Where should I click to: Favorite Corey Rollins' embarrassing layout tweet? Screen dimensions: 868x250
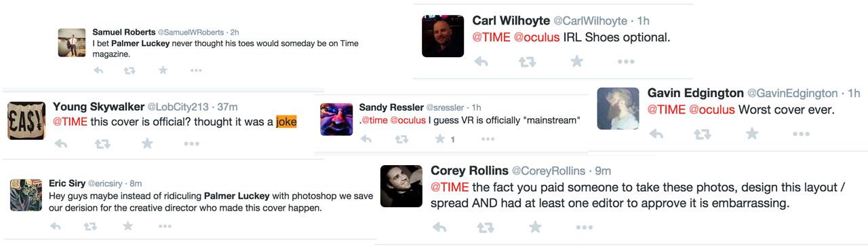coord(535,227)
